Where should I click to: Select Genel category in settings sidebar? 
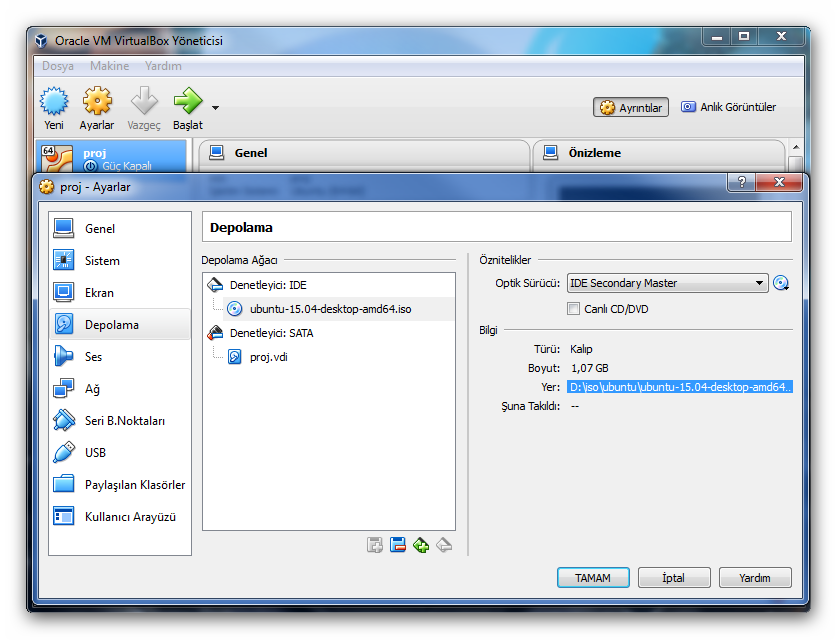pos(120,229)
